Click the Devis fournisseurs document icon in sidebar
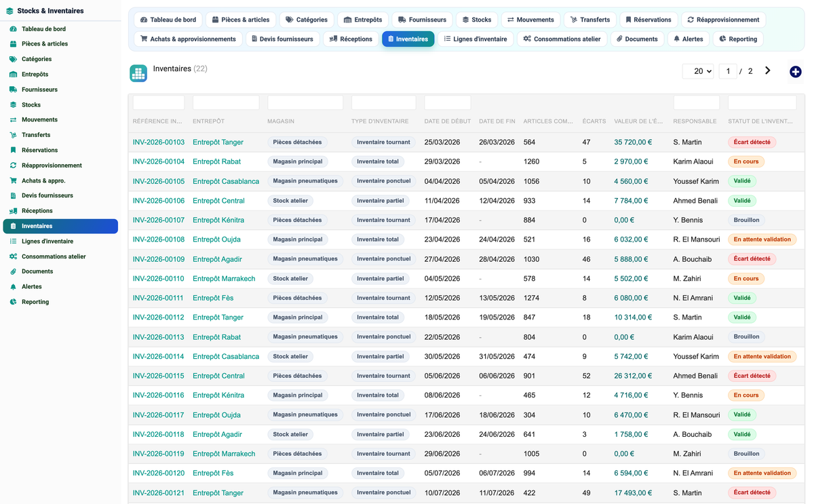 [x=13, y=195]
